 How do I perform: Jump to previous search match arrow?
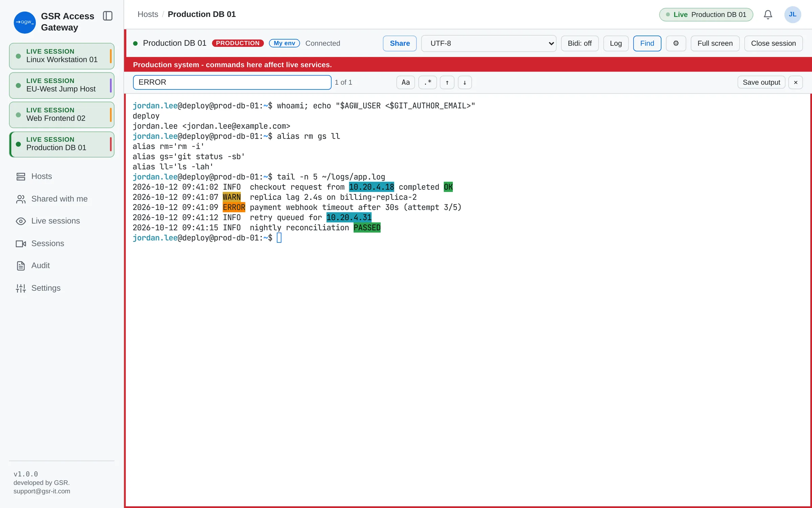tap(447, 82)
